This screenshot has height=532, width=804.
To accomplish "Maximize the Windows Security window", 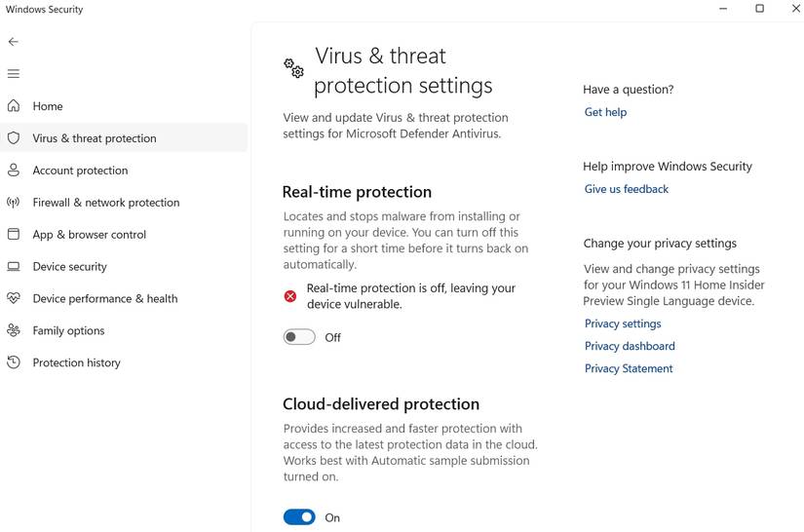I will (x=759, y=9).
